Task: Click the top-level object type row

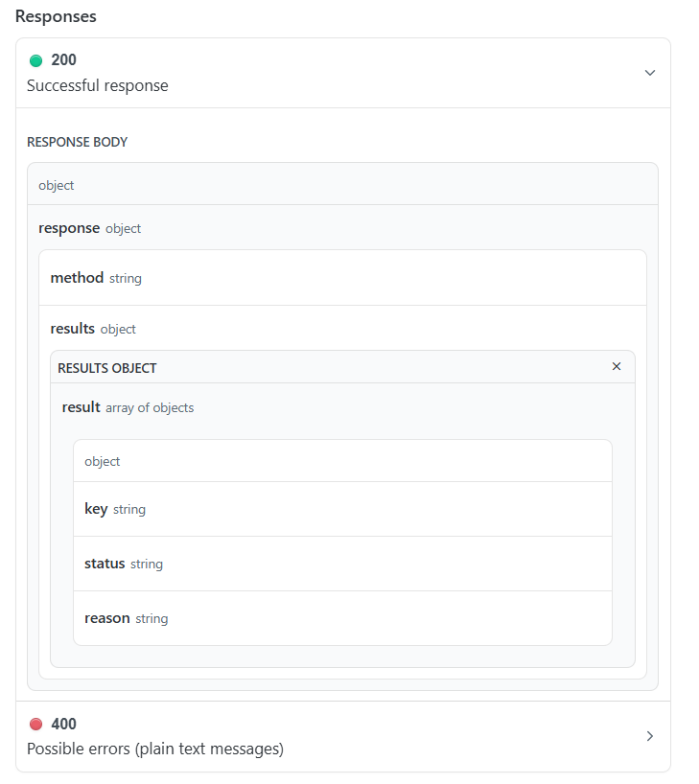Action: tap(342, 184)
